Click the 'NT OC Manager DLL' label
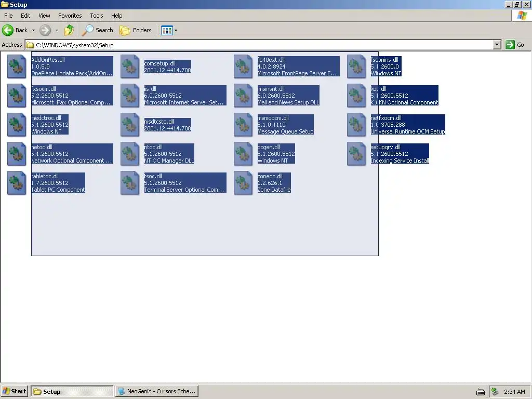Viewport: 532px width, 399px height. click(x=169, y=161)
